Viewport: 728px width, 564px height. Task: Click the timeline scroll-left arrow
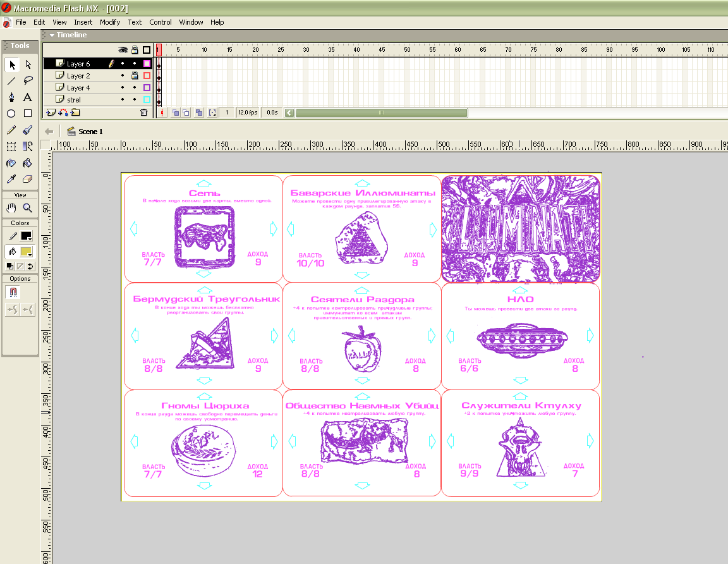[x=289, y=113]
